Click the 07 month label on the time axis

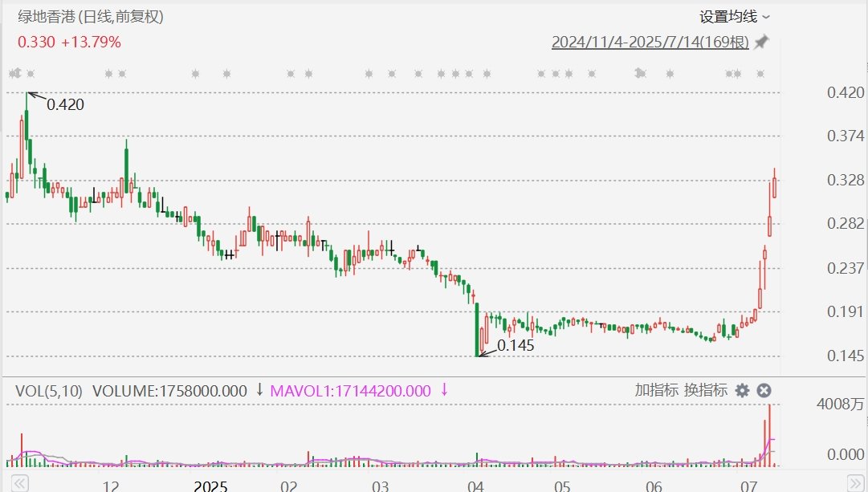point(748,486)
